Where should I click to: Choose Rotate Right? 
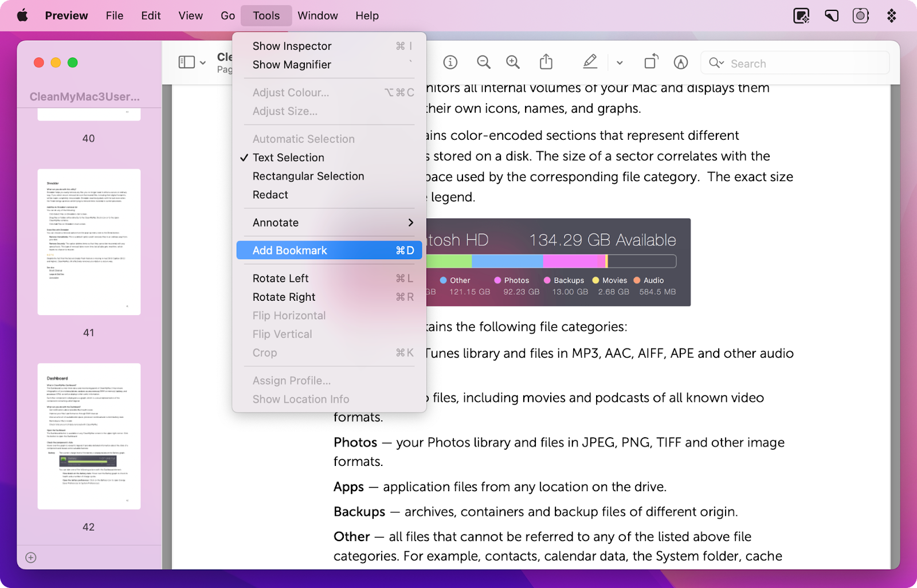point(330,297)
